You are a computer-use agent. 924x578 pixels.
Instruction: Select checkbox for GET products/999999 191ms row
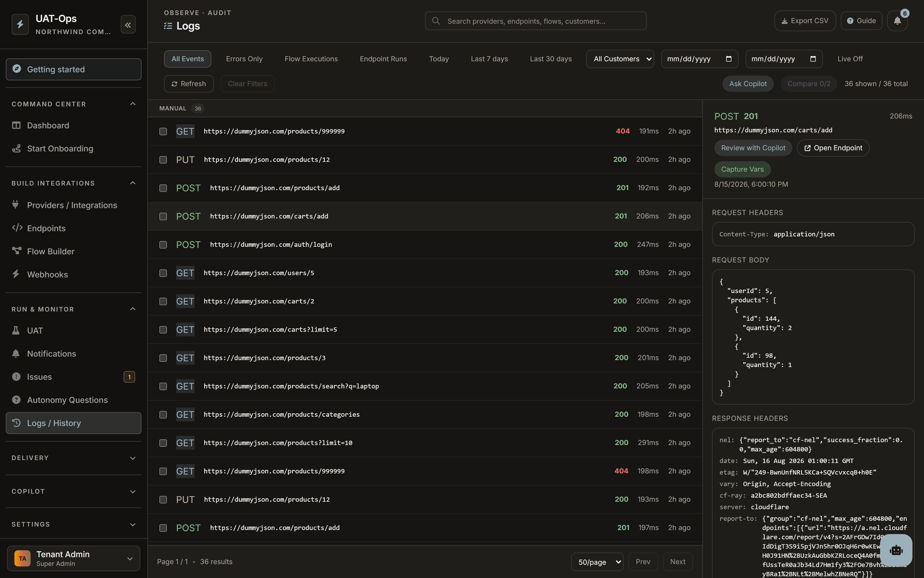[x=163, y=131]
